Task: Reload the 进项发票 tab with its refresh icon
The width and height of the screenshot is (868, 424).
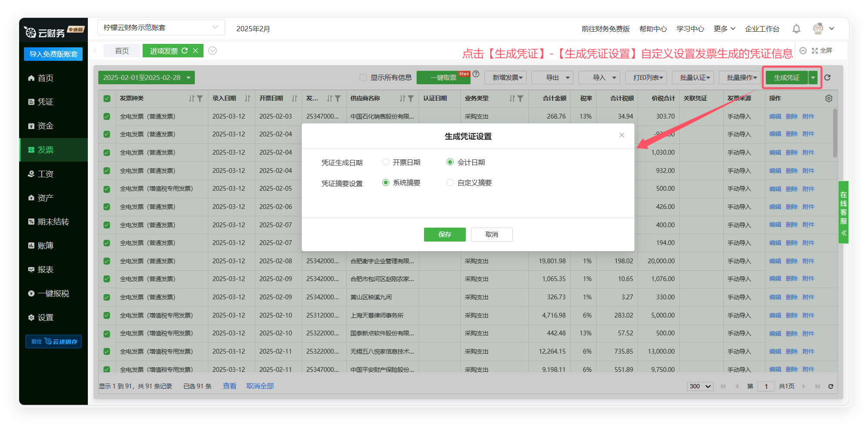Action: coord(185,51)
